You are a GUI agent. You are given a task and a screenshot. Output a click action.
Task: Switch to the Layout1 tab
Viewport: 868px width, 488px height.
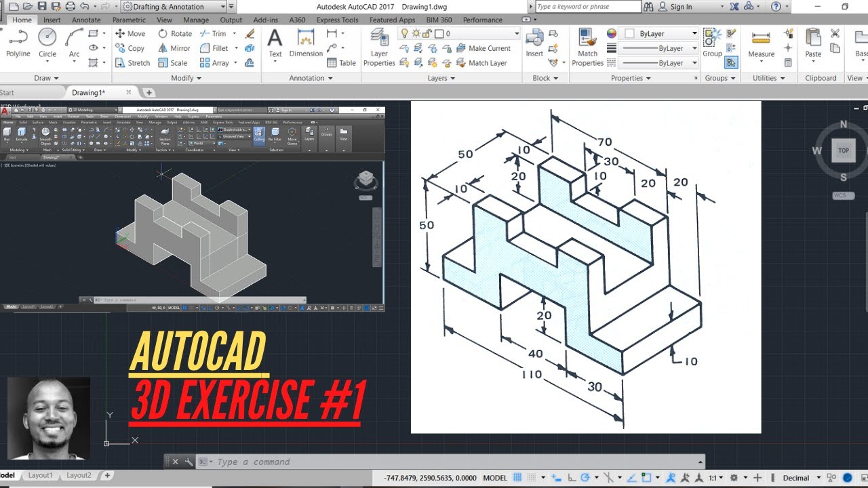click(40, 476)
